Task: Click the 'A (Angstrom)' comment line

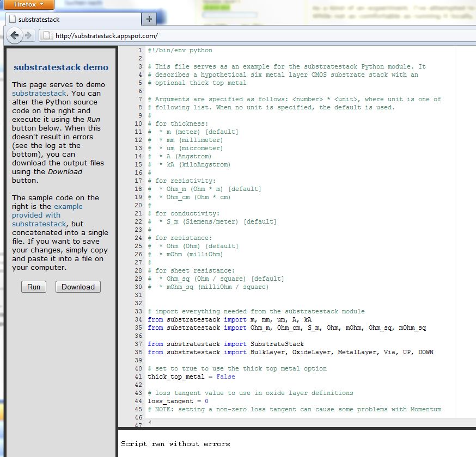Action: [180, 157]
